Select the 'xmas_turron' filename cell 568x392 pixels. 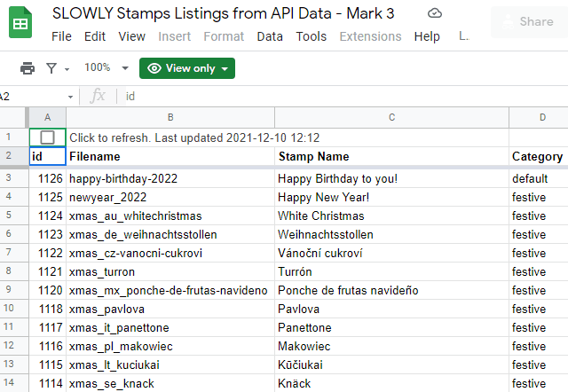(x=170, y=272)
